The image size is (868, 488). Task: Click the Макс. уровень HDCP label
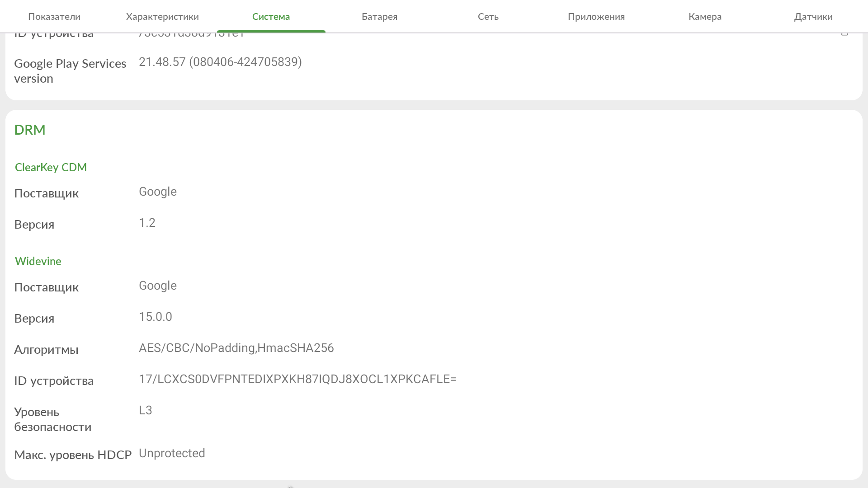point(73,455)
